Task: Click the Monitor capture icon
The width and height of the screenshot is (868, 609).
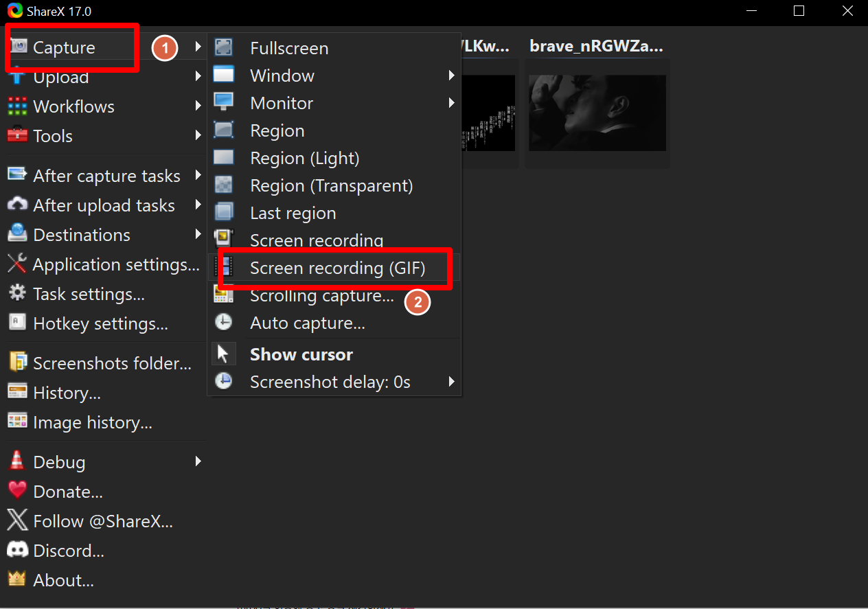Action: click(224, 102)
